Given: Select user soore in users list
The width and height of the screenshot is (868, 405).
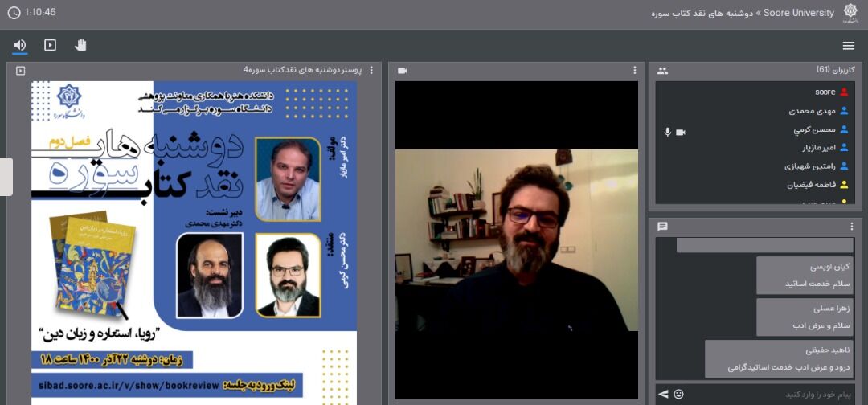Looking at the screenshot, I should pyautogui.click(x=825, y=92).
